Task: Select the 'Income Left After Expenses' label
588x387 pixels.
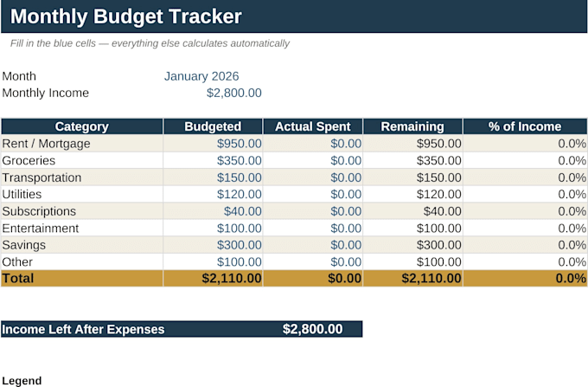Action: (x=83, y=329)
